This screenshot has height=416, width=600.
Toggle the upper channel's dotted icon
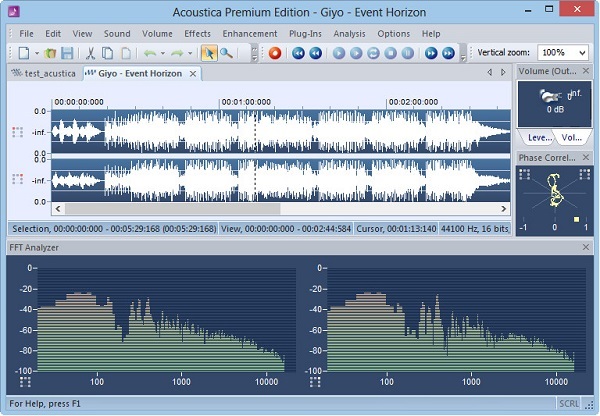16,132
